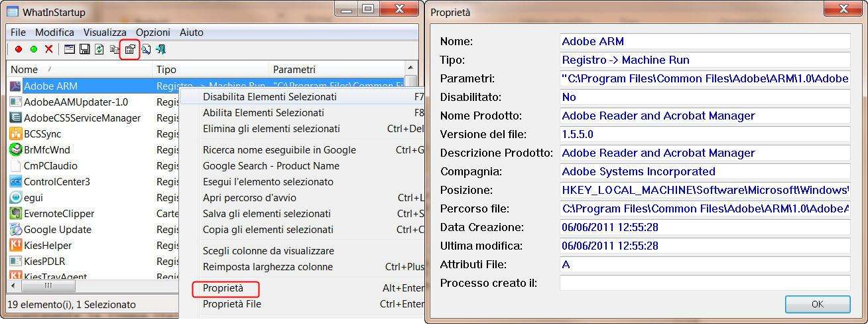Click the egui eye icon
Screen dimensions: 868x324
click(x=15, y=197)
